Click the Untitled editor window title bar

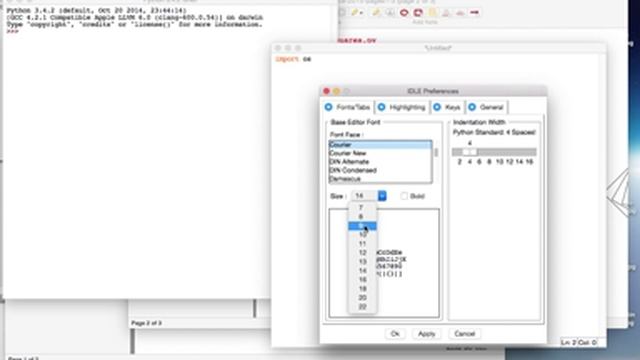(x=438, y=48)
